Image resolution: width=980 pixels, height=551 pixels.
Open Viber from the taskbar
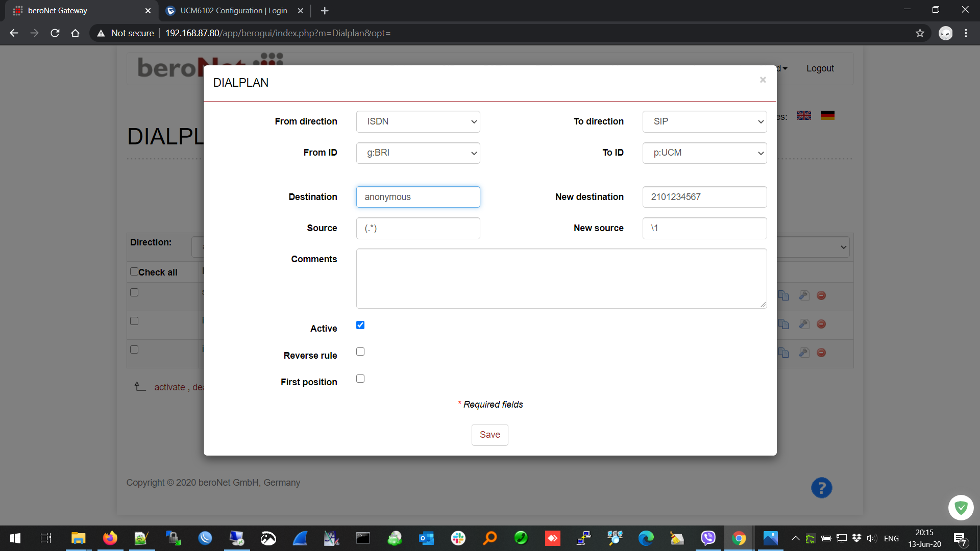(x=708, y=538)
